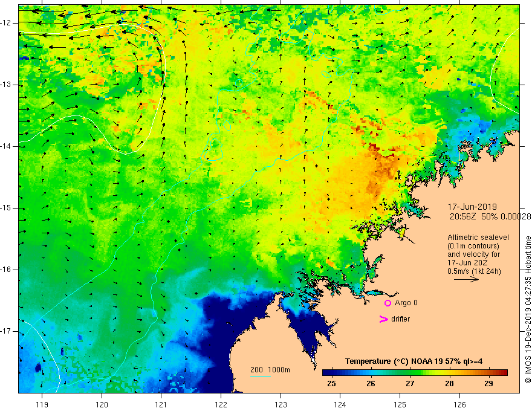Click the longitude label 121
Viewport: 532px width, 411px height.
click(161, 404)
